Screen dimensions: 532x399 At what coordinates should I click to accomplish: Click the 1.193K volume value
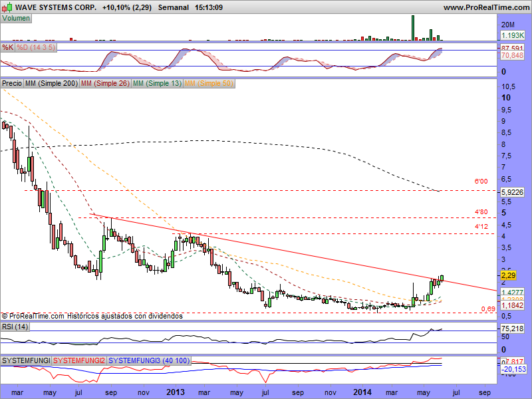(512, 35)
